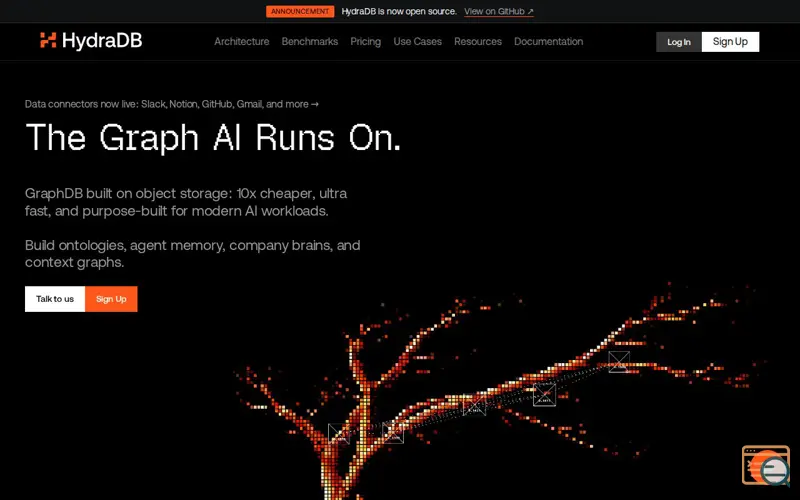Open the Resources menu
Image resolution: width=800 pixels, height=500 pixels.
(x=478, y=42)
